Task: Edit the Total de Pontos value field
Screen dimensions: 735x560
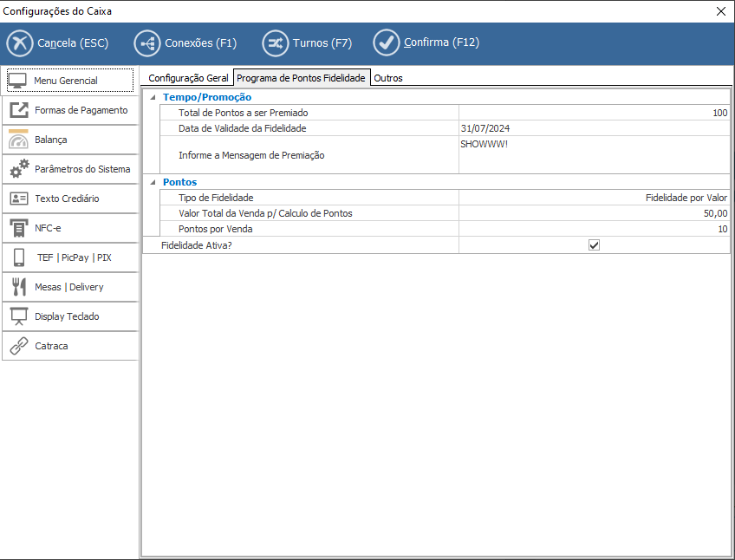Action: click(x=594, y=113)
